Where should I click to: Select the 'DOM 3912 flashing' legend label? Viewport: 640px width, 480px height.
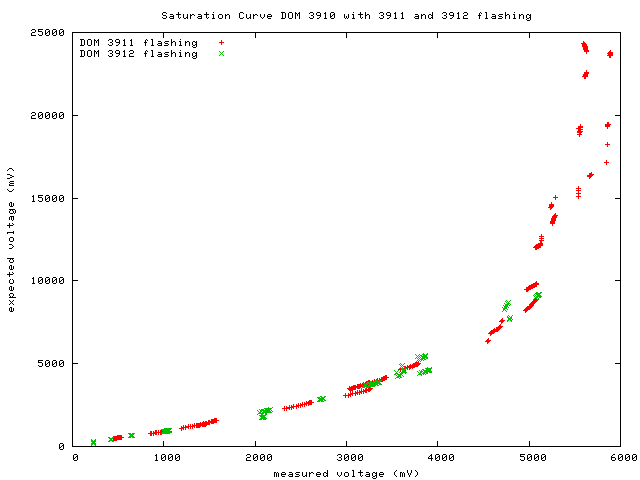[138, 54]
